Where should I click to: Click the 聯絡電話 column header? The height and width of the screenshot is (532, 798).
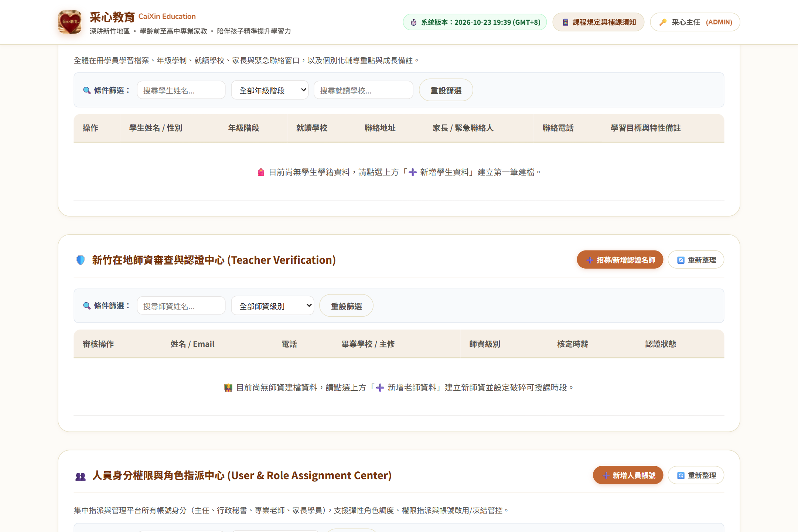[558, 128]
